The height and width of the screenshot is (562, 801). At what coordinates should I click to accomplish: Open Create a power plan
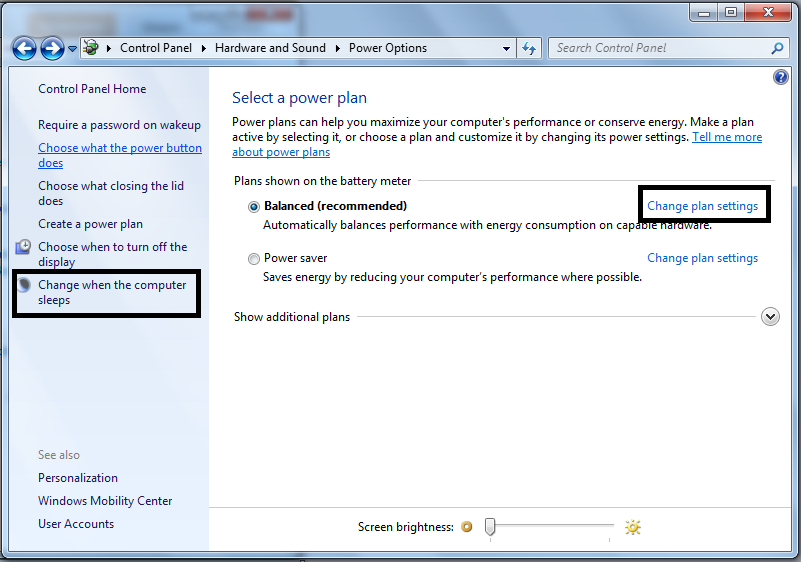90,224
